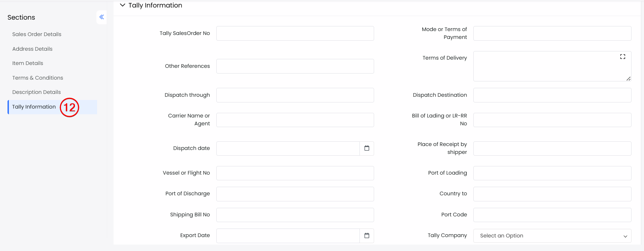
Task: Collapse the Sections sidebar with double-chevron icon
Action: pyautogui.click(x=102, y=17)
